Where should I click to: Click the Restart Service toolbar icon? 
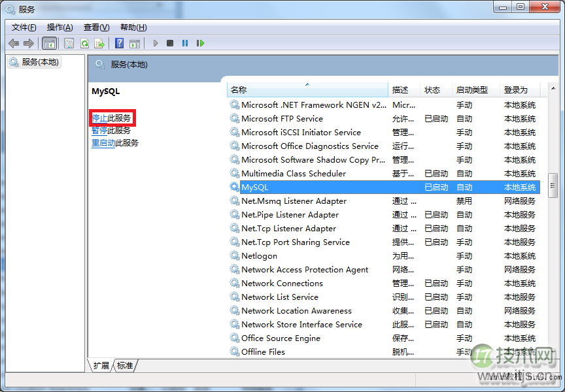200,44
